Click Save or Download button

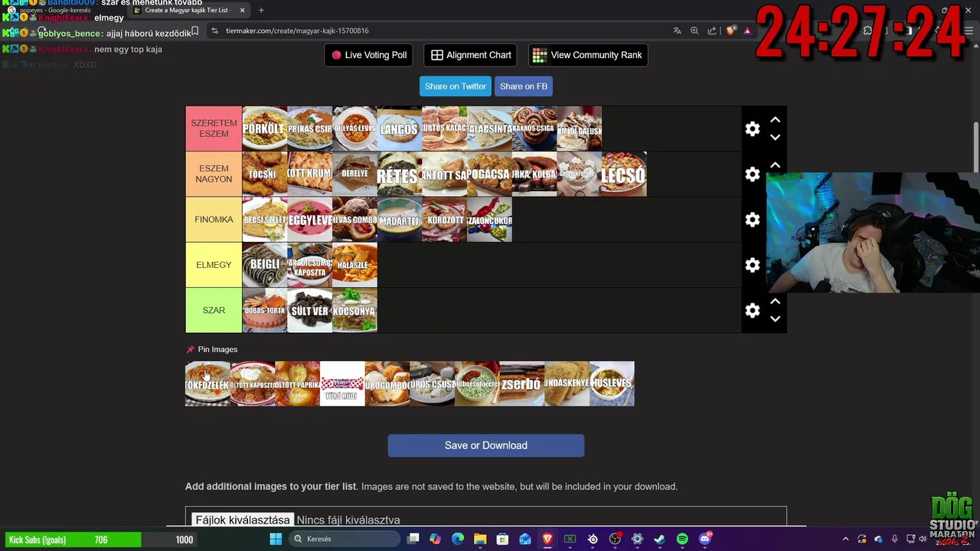click(x=486, y=445)
